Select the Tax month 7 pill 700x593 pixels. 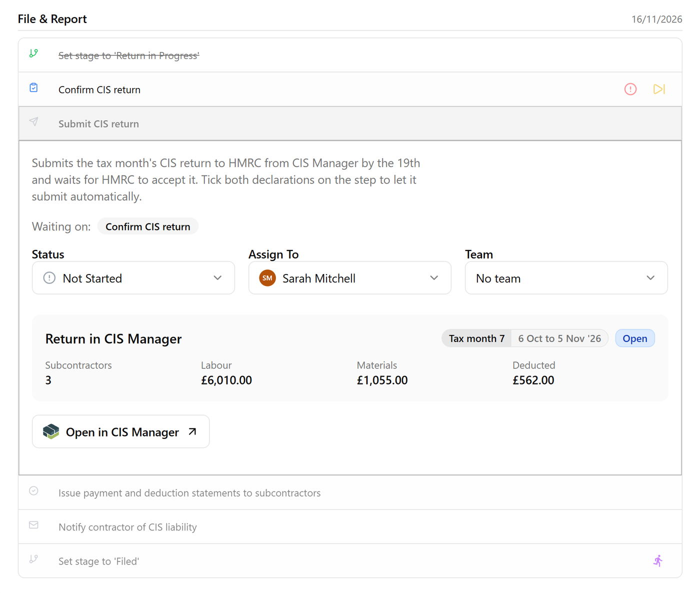click(476, 338)
